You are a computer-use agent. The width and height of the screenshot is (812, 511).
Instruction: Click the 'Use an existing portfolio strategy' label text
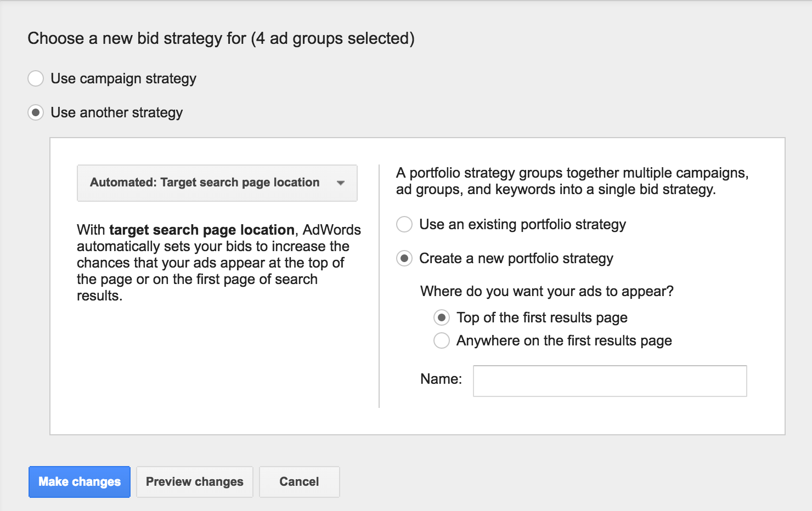pos(522,225)
